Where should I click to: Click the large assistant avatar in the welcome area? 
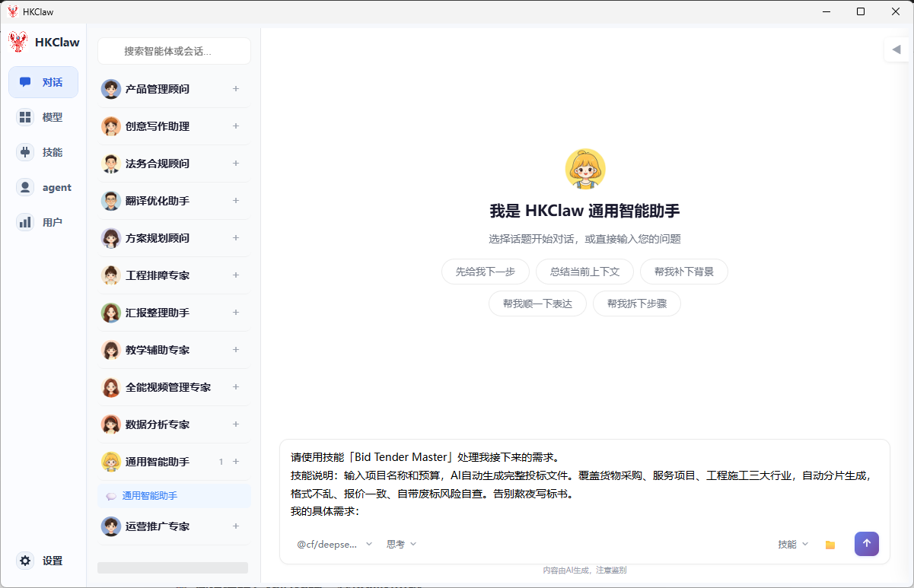click(x=585, y=169)
